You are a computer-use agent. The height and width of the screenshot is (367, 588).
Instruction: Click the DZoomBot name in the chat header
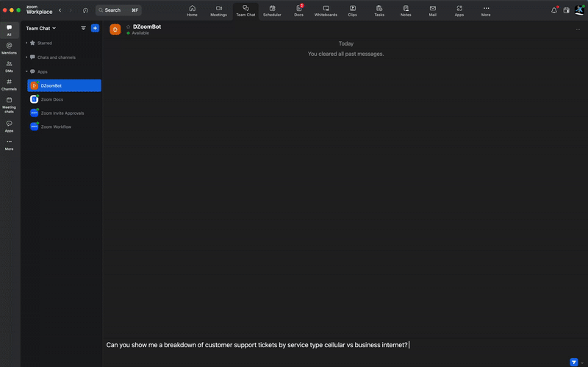click(x=147, y=26)
